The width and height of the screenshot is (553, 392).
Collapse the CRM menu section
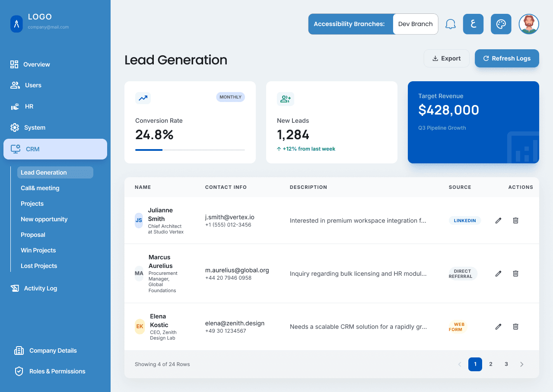[x=55, y=149]
